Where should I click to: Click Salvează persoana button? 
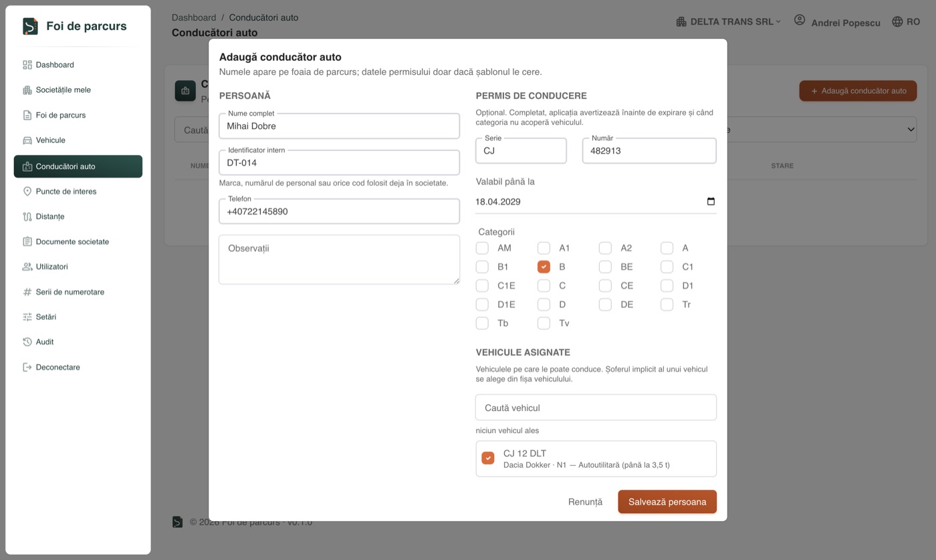pyautogui.click(x=667, y=502)
